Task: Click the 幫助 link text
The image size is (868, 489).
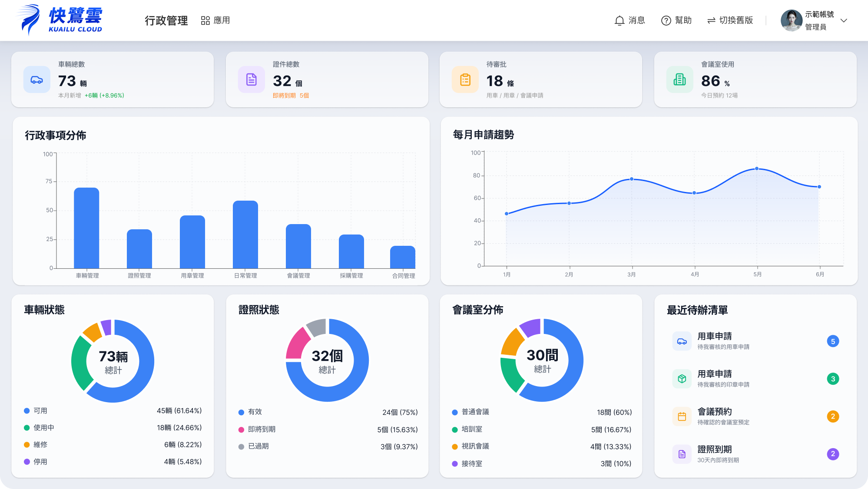Action: tap(683, 20)
